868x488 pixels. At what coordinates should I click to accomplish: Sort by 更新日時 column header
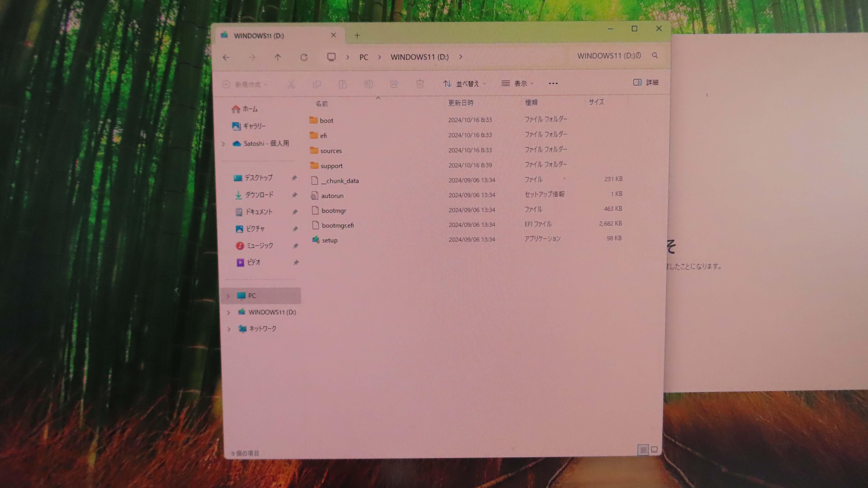click(x=461, y=103)
